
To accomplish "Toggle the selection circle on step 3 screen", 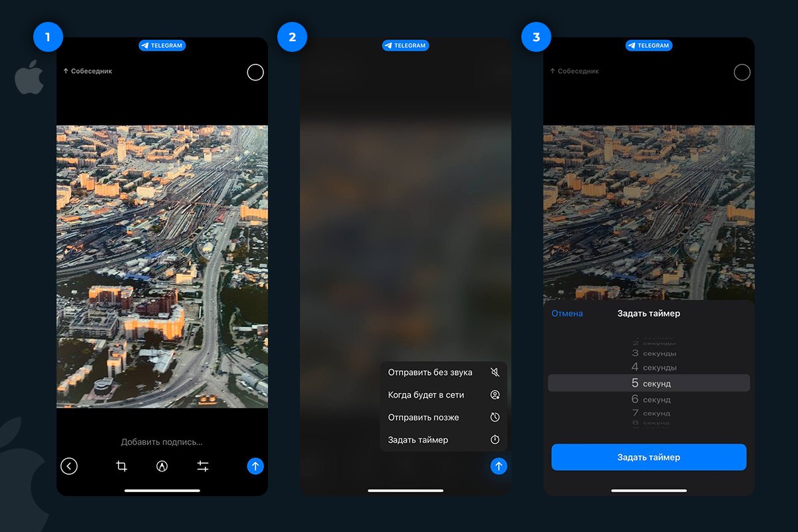I will (742, 72).
